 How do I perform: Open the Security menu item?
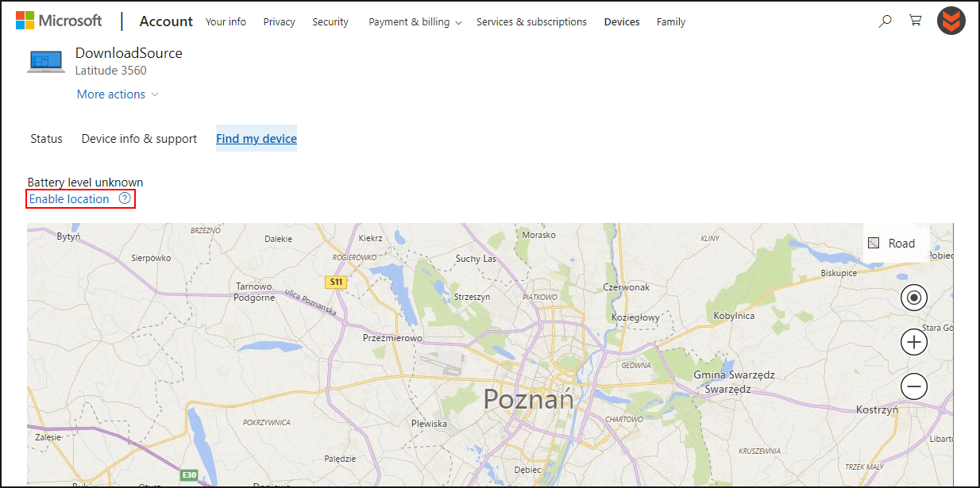[330, 22]
